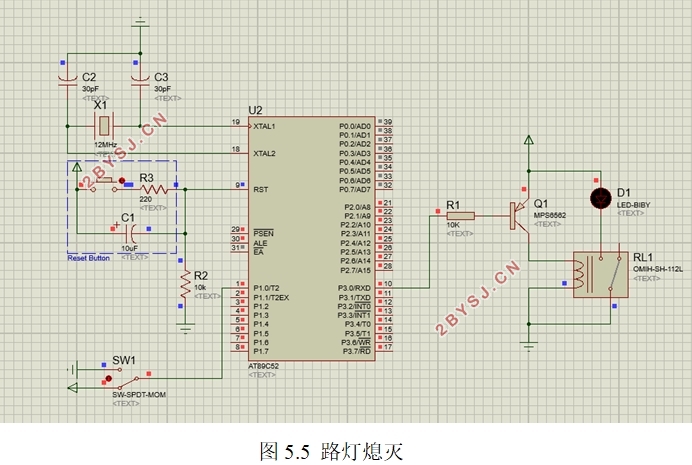The image size is (692, 465).
Task: Select the U2 AT89C52 chip body
Action: click(x=312, y=239)
